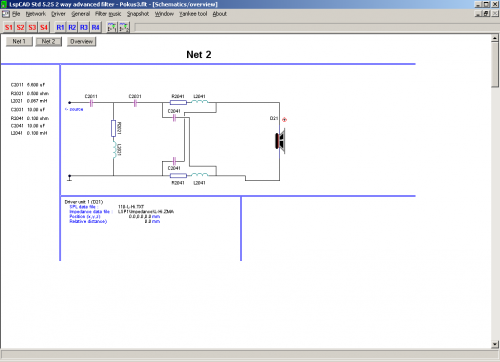500x362 pixels.
Task: Switch to the Net 1 schematic
Action: coord(19,41)
